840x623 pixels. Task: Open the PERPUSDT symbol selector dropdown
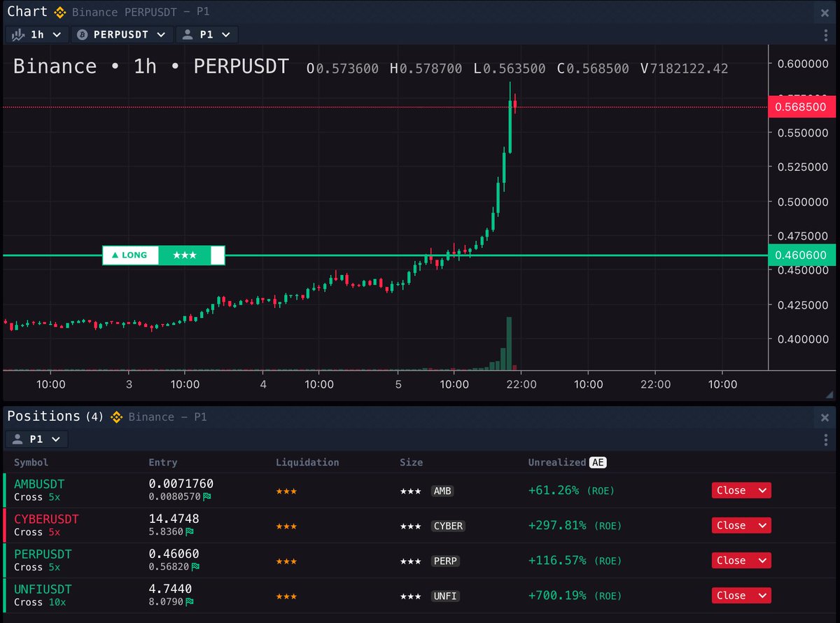[122, 34]
